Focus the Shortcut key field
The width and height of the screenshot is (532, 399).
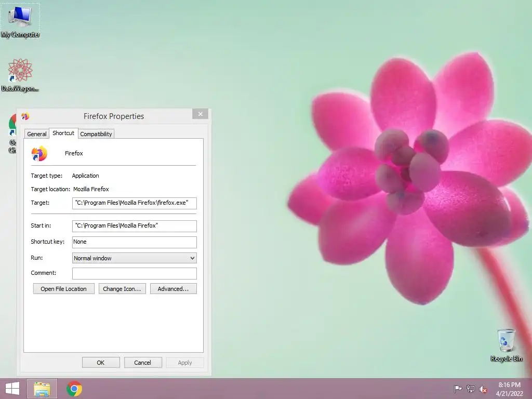pyautogui.click(x=135, y=242)
